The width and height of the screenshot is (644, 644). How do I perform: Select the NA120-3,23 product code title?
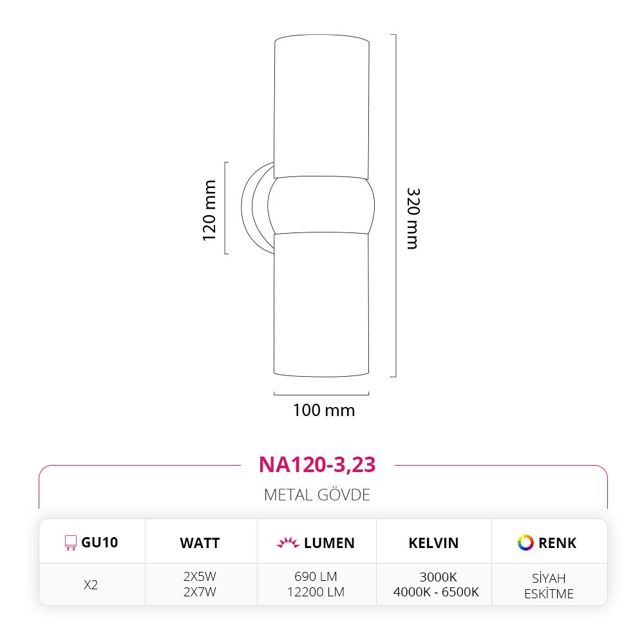tap(317, 464)
